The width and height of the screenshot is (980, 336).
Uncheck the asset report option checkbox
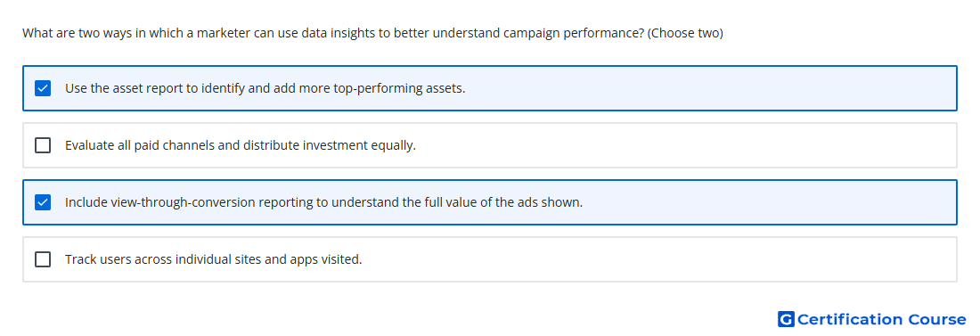43,88
